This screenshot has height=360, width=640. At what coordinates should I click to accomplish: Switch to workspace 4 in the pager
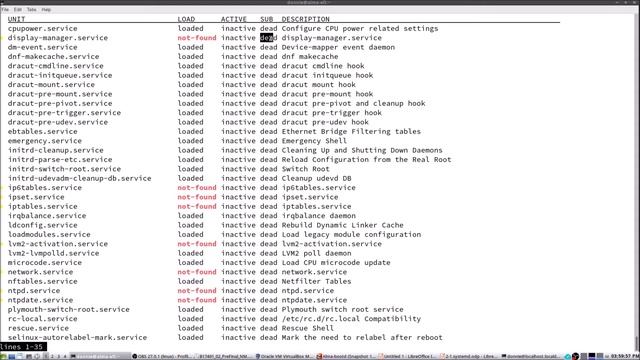tap(64, 356)
